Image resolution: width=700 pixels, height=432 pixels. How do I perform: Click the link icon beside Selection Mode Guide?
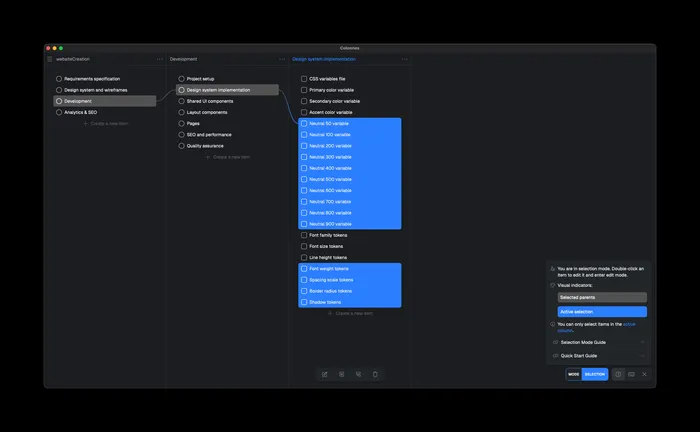(555, 342)
